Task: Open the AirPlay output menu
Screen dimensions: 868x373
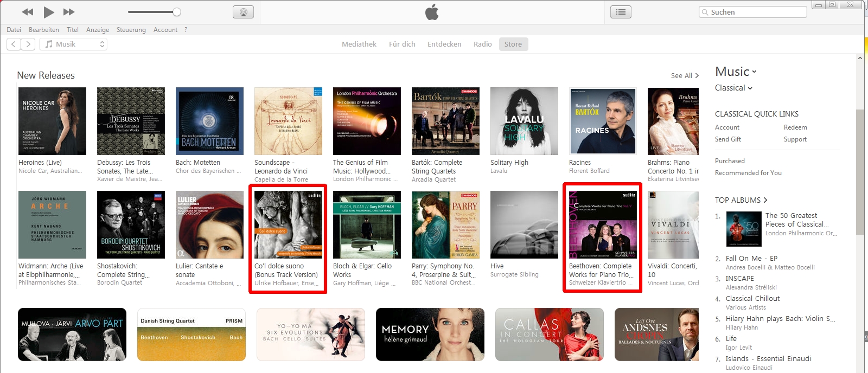Action: pos(243,12)
